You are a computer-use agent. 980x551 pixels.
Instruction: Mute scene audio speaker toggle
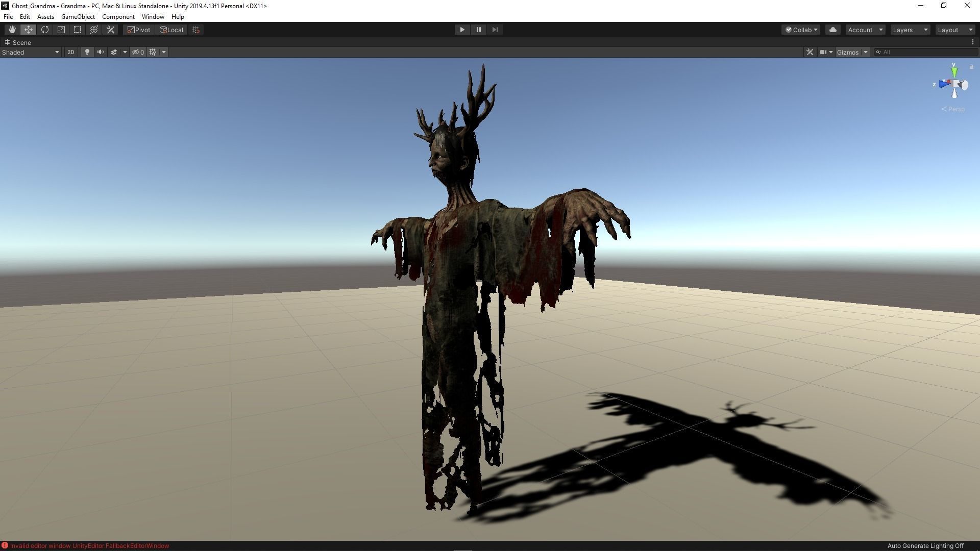pos(101,52)
